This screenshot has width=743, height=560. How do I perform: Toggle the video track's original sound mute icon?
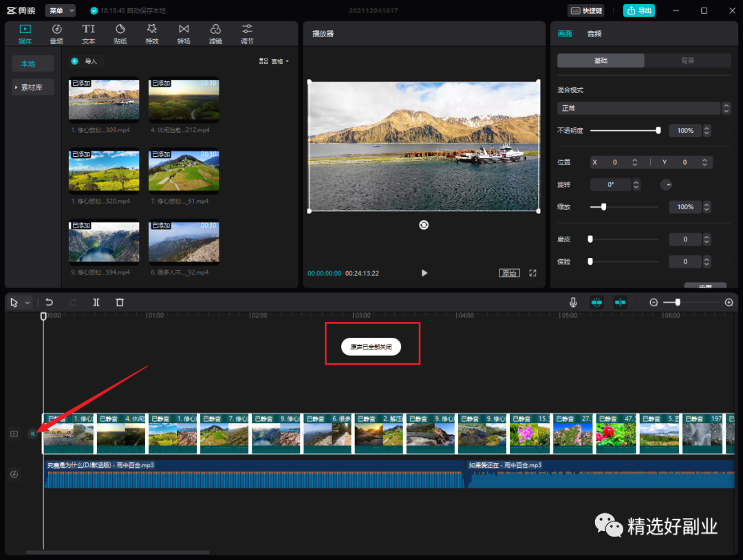coord(32,433)
